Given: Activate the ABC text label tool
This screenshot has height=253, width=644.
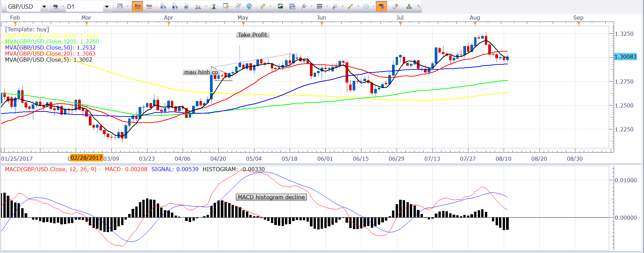Looking at the screenshot, I should click(x=381, y=6).
